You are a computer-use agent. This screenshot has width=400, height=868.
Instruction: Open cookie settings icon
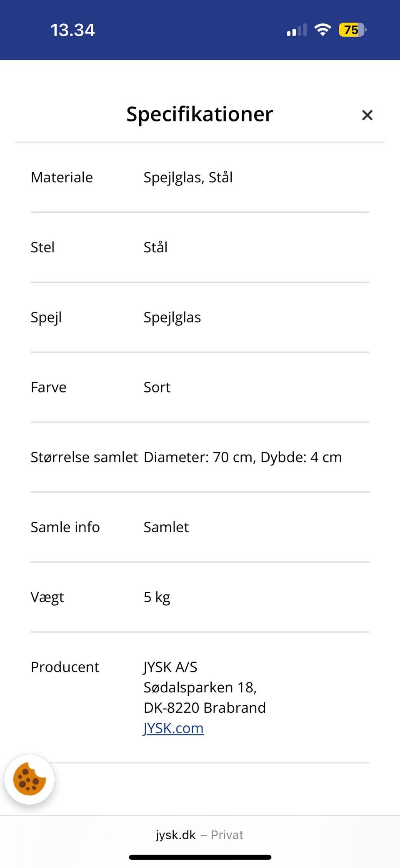pos(30,779)
